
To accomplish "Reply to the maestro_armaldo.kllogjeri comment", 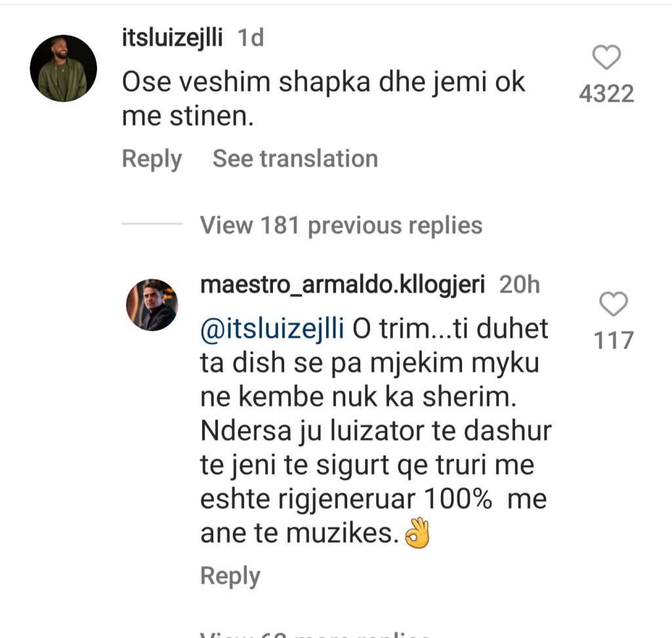I will (230, 576).
